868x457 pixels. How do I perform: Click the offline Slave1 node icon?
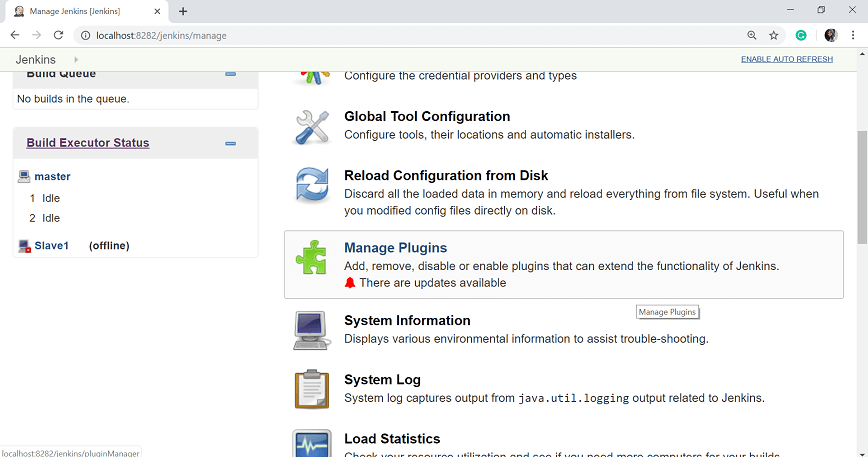pyautogui.click(x=25, y=246)
